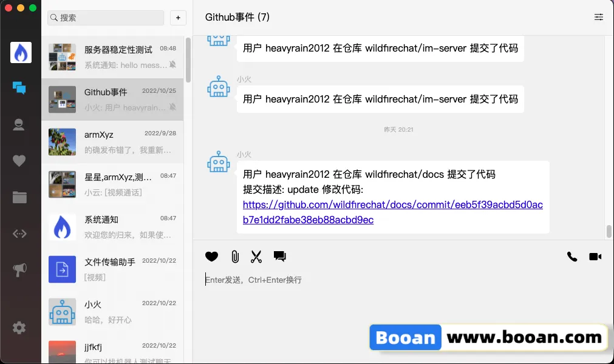
Task: Open settings with the gear icon
Action: point(19,328)
